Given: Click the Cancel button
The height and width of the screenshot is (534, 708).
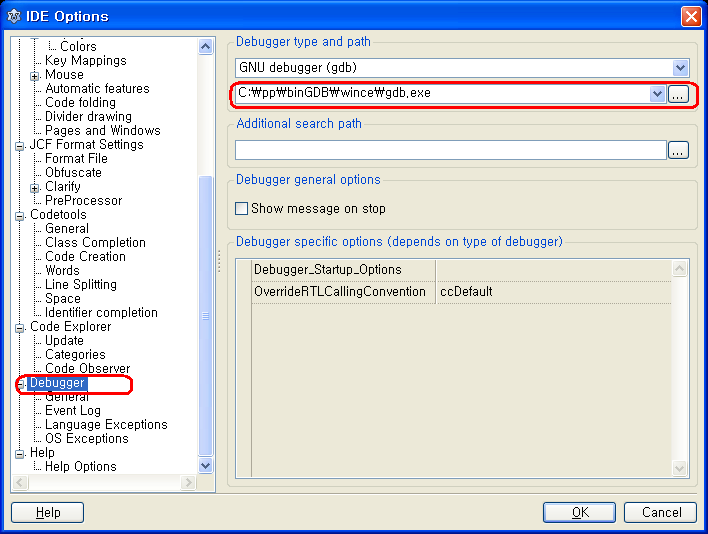Looking at the screenshot, I should click(x=661, y=512).
